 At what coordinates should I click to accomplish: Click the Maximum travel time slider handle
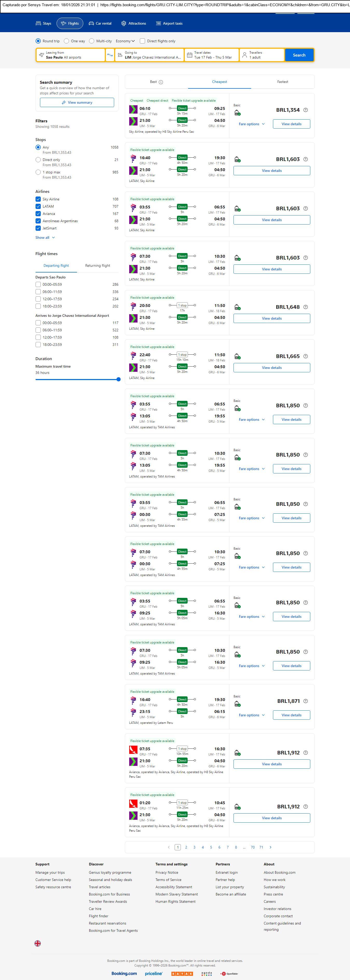tap(119, 379)
